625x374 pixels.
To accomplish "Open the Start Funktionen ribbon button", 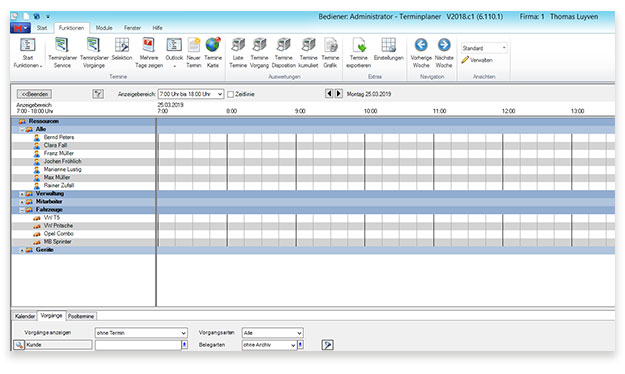I will [x=28, y=53].
